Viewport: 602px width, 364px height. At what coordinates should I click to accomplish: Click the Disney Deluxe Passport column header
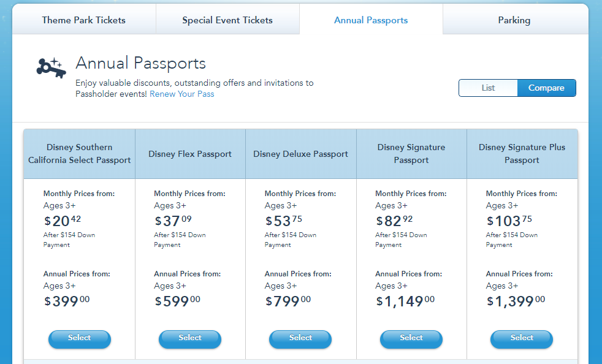click(x=300, y=154)
